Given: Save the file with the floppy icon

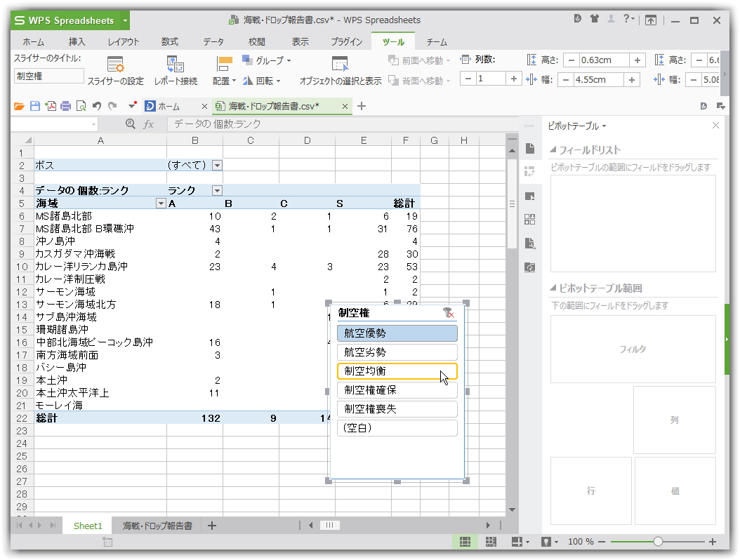Looking at the screenshot, I should (35, 106).
